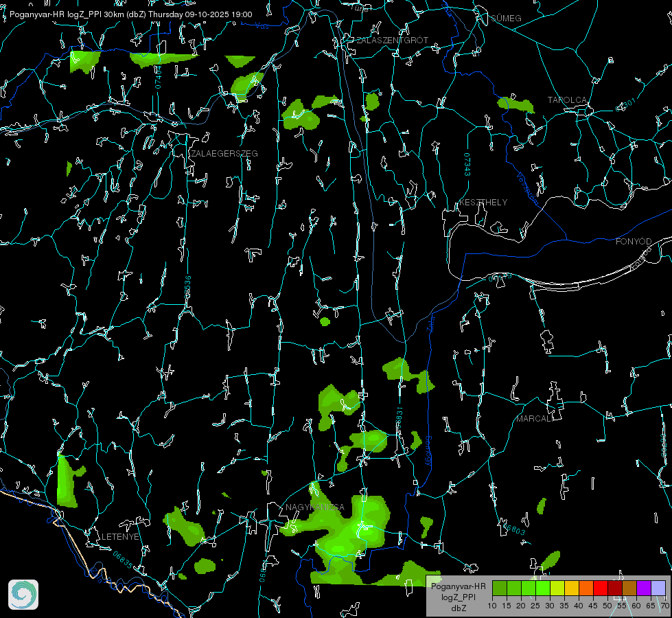Click the SÜMEG city label

click(506, 18)
